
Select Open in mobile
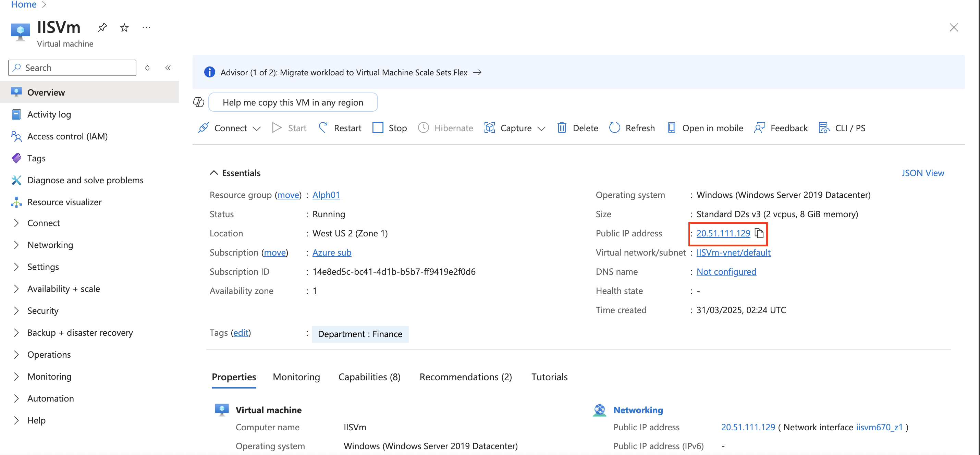click(705, 128)
